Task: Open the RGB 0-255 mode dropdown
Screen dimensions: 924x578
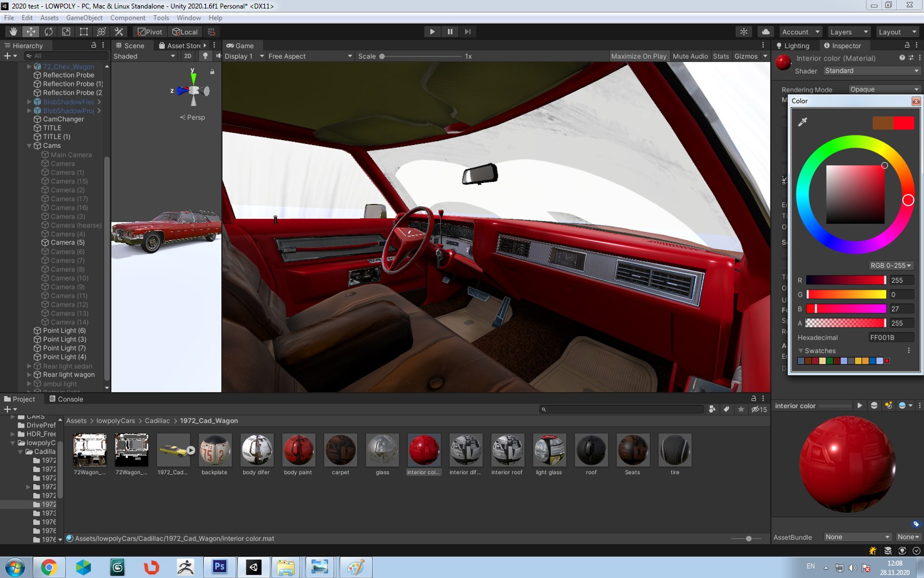Action: 890,265
